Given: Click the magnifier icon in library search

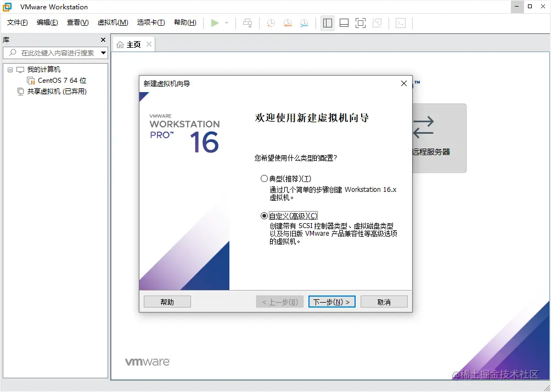Looking at the screenshot, I should [x=13, y=53].
